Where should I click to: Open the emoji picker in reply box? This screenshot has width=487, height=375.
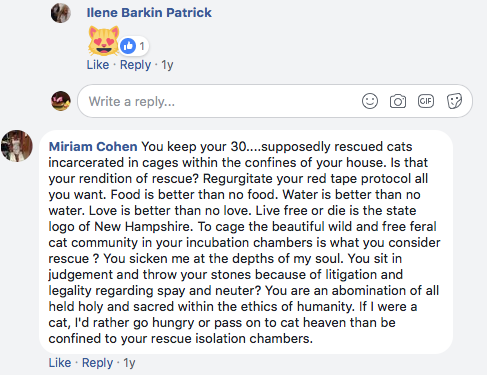(x=370, y=101)
